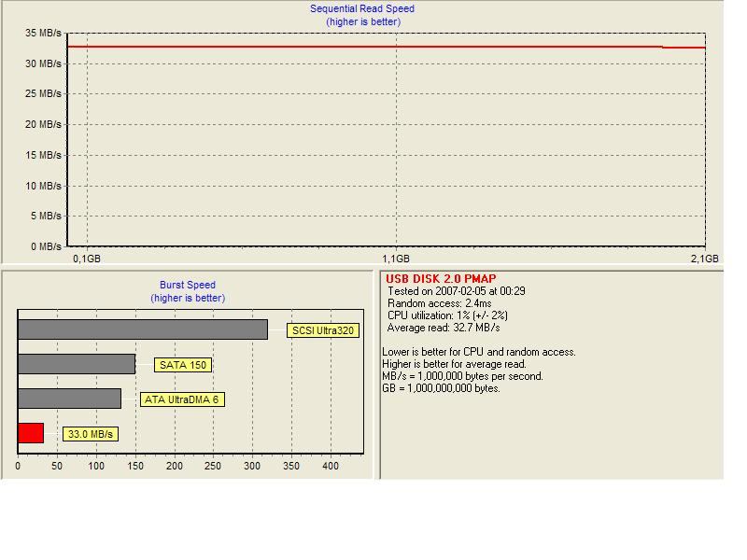The width and height of the screenshot is (747, 560).
Task: Click the SATA 150 yellow label
Action: point(183,365)
